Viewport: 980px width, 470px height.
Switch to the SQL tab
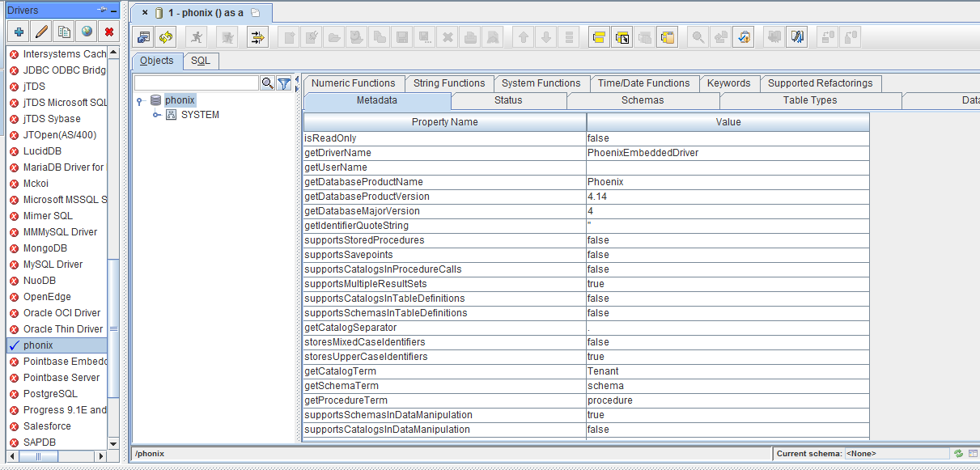(x=200, y=61)
